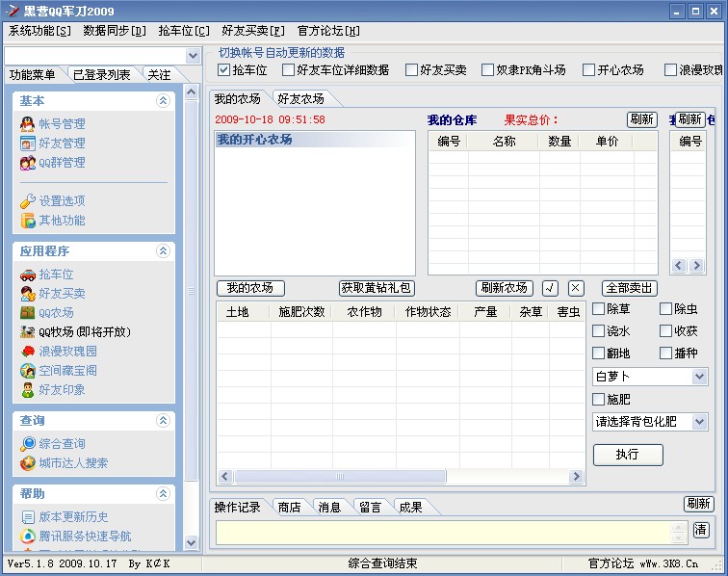Select the 抢车位 car icon
Screen dimensions: 728x576
pyautogui.click(x=28, y=275)
